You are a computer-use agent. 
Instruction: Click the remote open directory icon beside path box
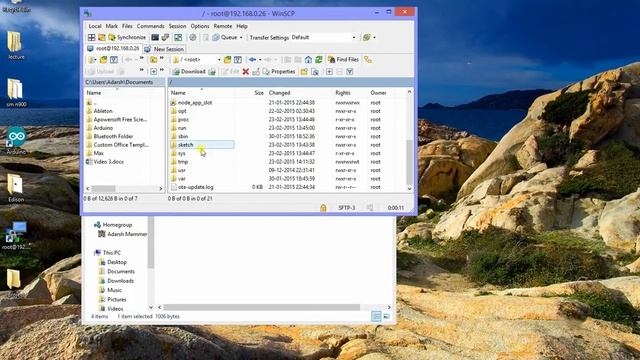(227, 60)
